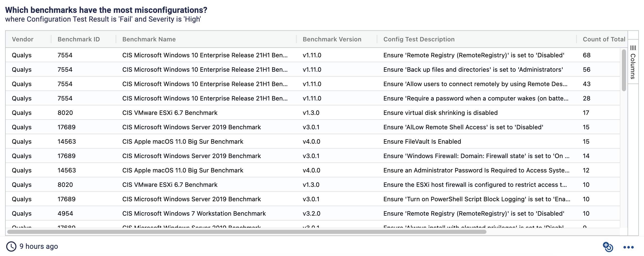Click the count value 56
The width and height of the screenshot is (644, 256).
(587, 70)
